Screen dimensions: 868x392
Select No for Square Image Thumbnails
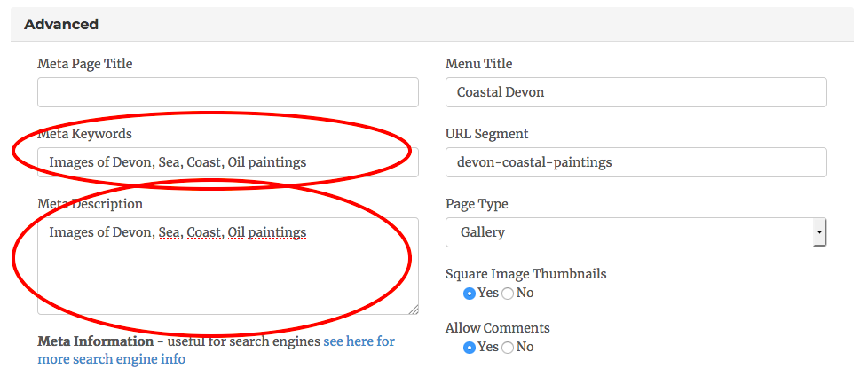coord(509,294)
